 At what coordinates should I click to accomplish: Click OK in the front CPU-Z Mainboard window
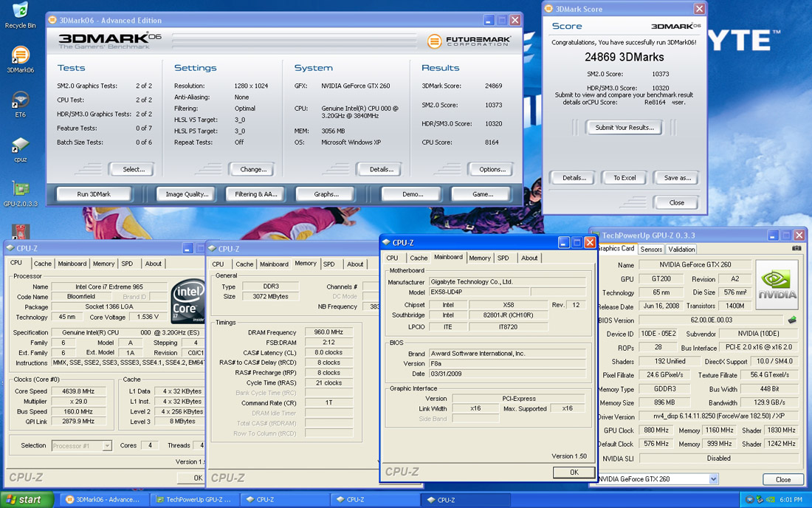[x=574, y=473]
